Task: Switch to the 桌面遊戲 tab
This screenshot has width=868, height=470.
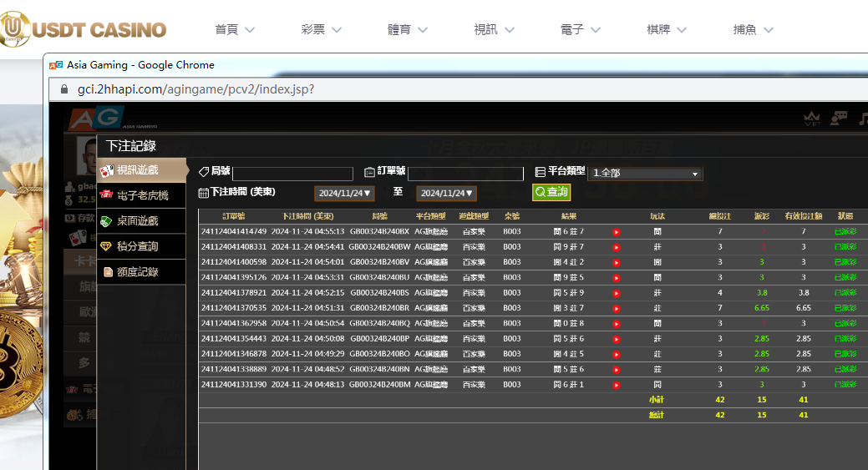Action: [x=141, y=221]
